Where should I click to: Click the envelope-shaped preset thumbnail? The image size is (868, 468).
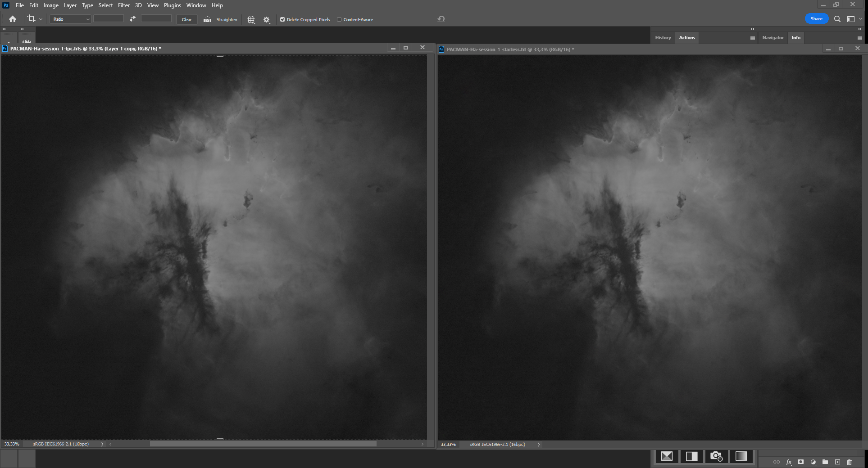667,456
